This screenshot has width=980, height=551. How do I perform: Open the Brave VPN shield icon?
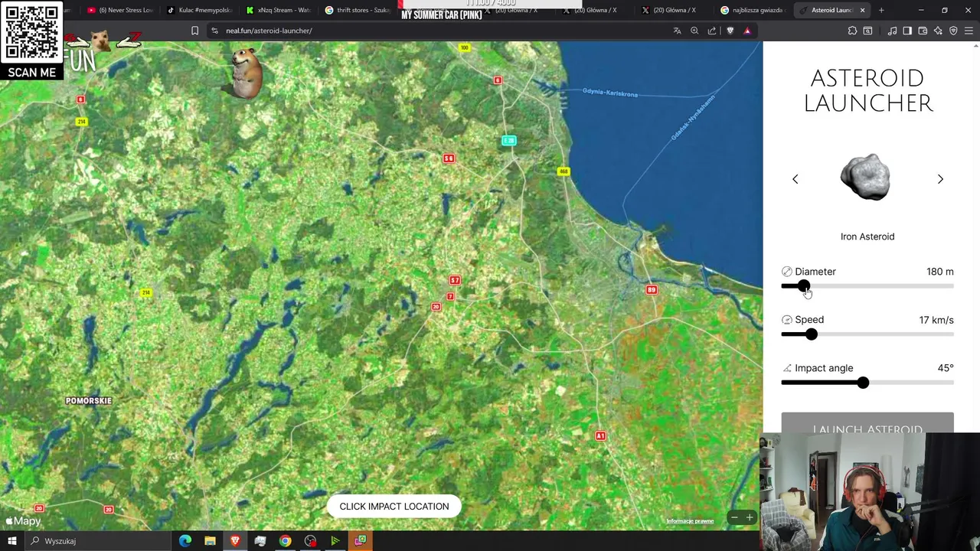coord(953,31)
